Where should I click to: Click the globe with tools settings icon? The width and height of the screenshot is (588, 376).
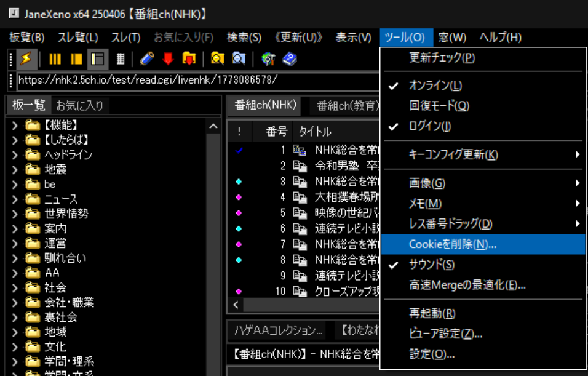268,58
